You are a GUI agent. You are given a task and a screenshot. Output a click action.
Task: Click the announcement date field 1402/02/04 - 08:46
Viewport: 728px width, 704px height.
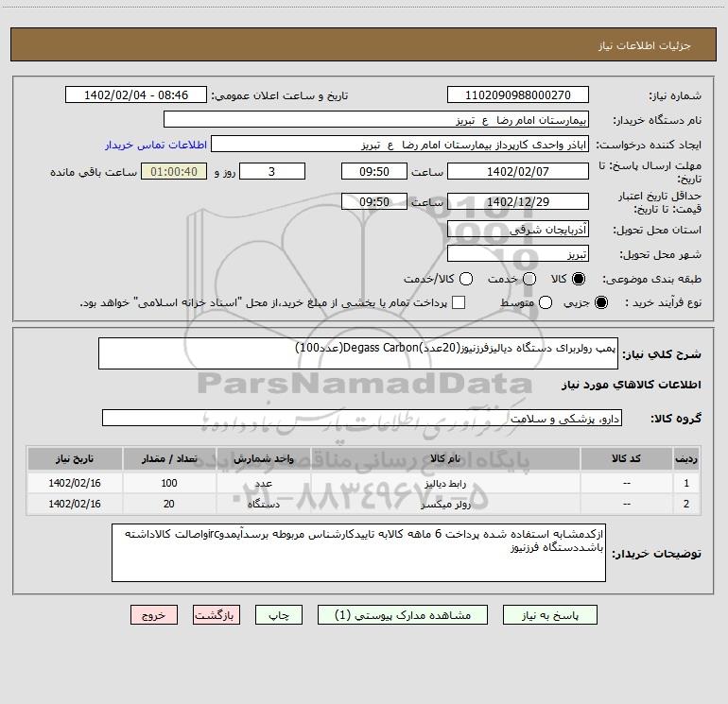coord(136,94)
